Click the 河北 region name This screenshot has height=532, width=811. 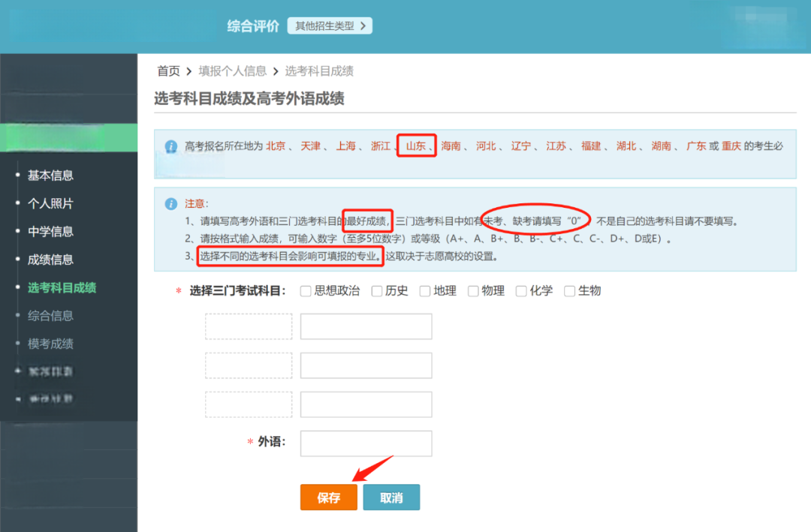[x=486, y=146]
